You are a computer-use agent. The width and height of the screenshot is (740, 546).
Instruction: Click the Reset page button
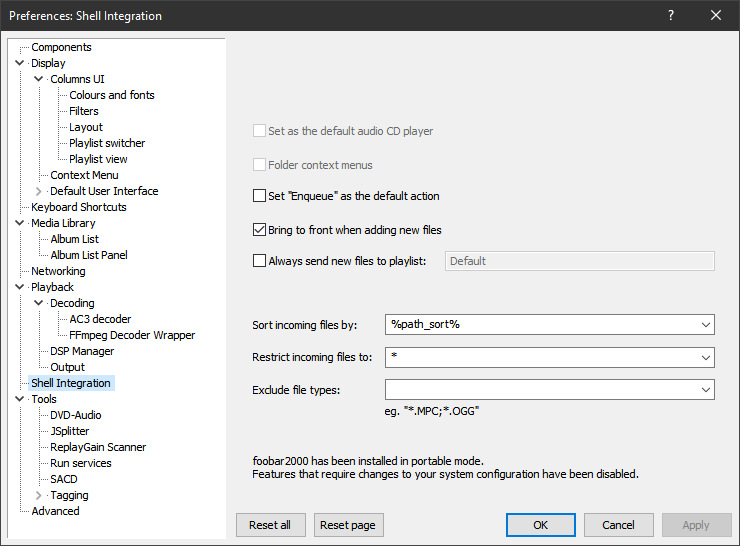point(349,525)
